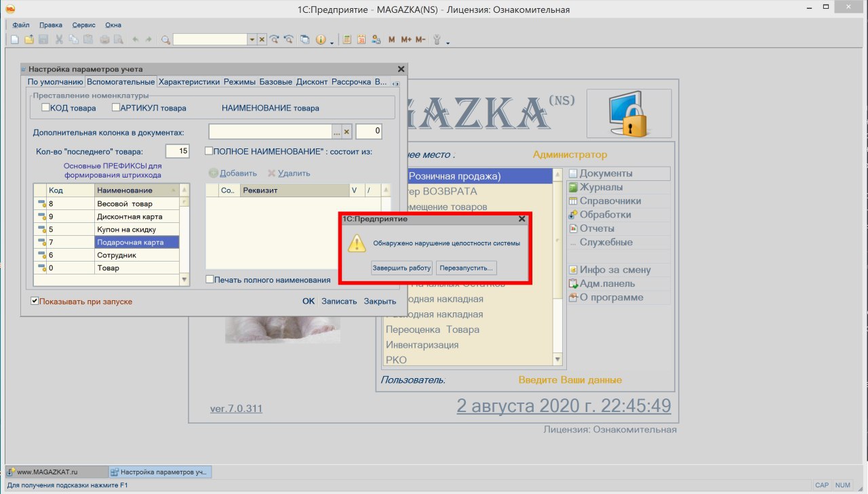The height and width of the screenshot is (494, 868).
Task: Click the ver.7.0.311 link
Action: (236, 409)
